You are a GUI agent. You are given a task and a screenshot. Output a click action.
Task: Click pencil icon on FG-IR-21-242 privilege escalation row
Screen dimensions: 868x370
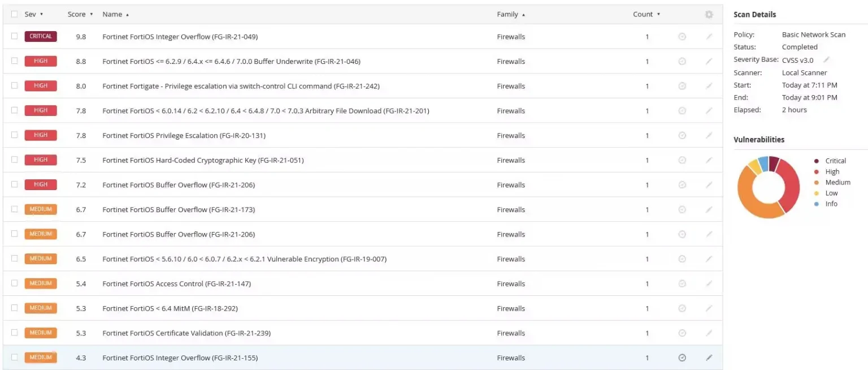pos(709,86)
